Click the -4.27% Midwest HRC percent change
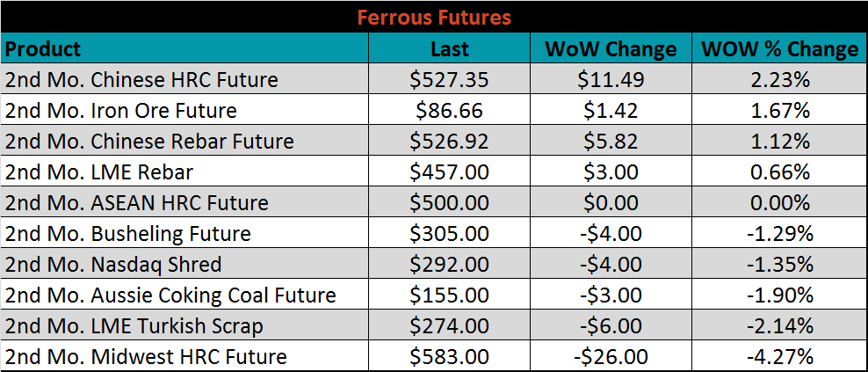Screen dimensions: 868x372 point(779,356)
